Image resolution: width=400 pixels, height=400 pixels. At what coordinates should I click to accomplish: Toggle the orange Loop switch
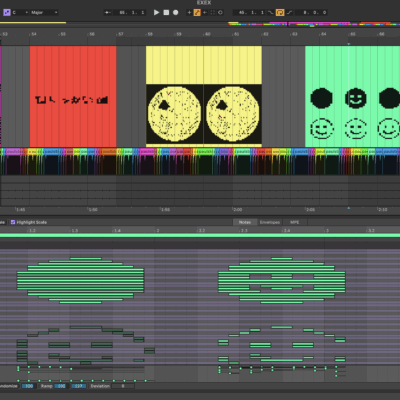(280, 12)
